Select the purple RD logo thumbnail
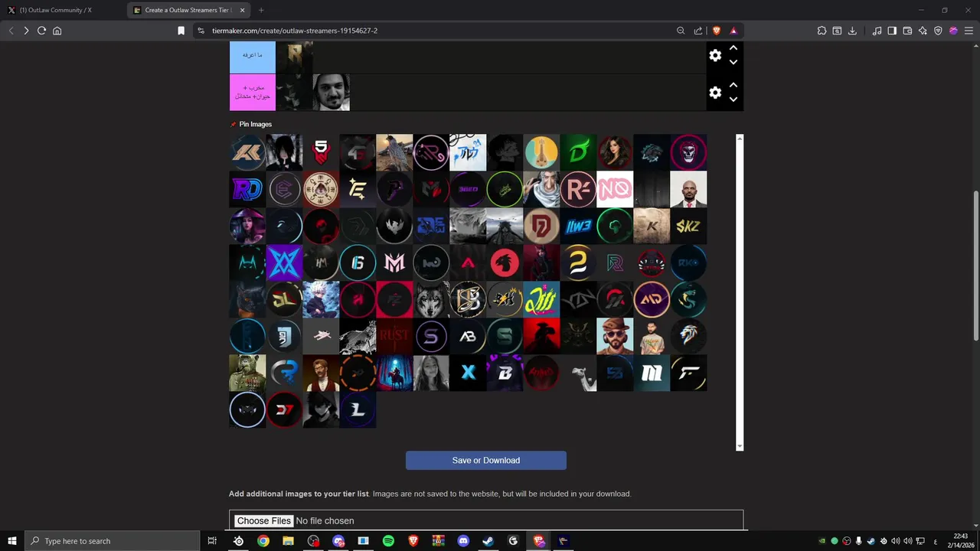This screenshot has height=551, width=980. [247, 189]
